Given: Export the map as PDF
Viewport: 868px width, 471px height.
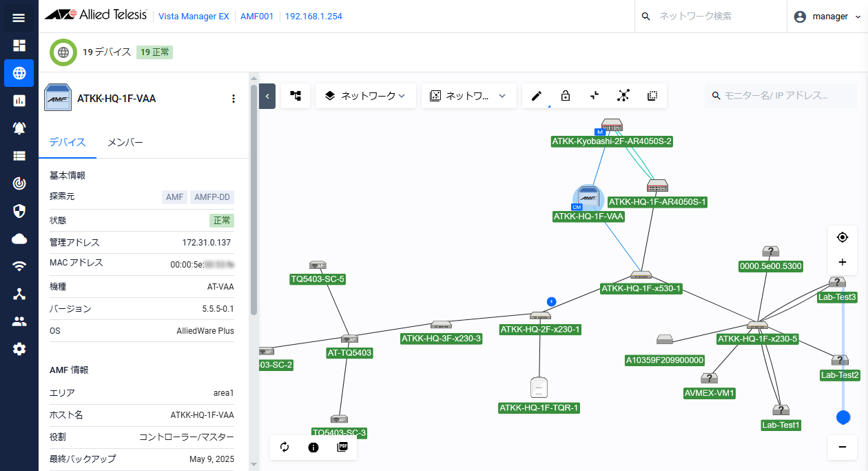Looking at the screenshot, I should click(342, 447).
